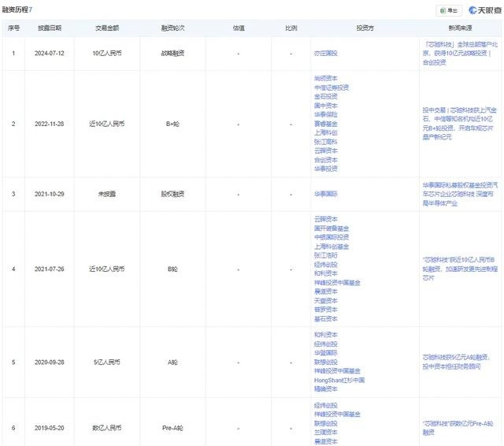Image resolution: width=504 pixels, height=446 pixels.
Task: Open the HongShan红杉中国 investor link
Action: click(x=339, y=380)
